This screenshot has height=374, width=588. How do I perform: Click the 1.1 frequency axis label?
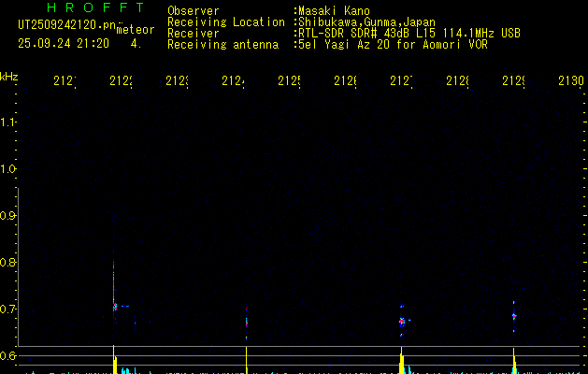coord(7,122)
